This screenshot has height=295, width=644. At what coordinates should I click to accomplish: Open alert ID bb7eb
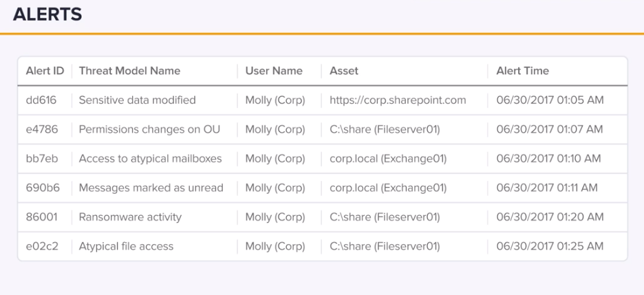(x=42, y=159)
